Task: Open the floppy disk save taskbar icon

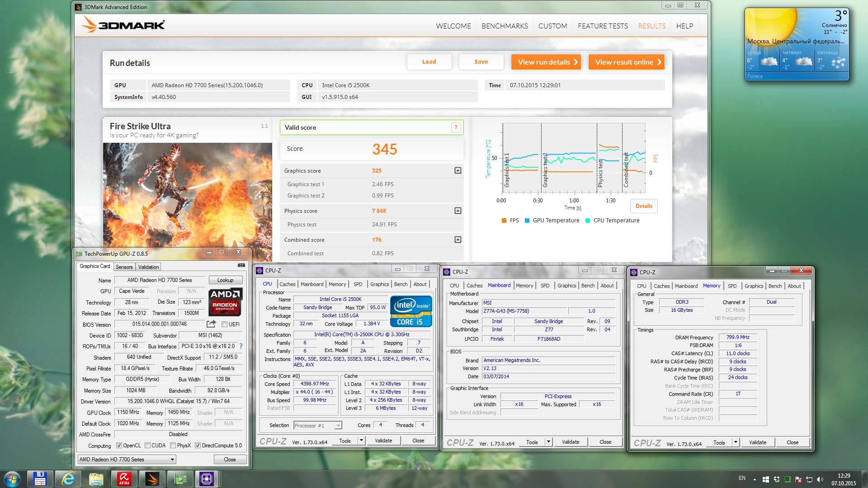Action: tap(39, 479)
